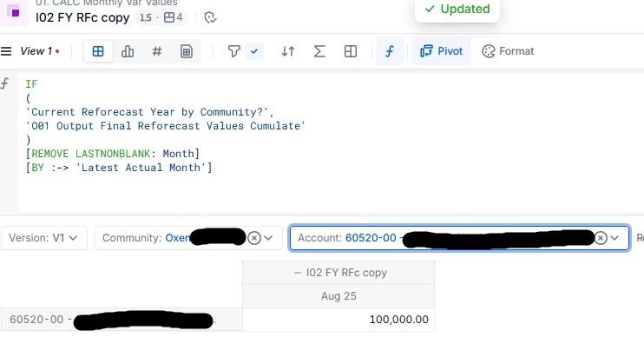This screenshot has width=644, height=357.
Task: Select the number (#) KPI view icon
Action: click(157, 51)
